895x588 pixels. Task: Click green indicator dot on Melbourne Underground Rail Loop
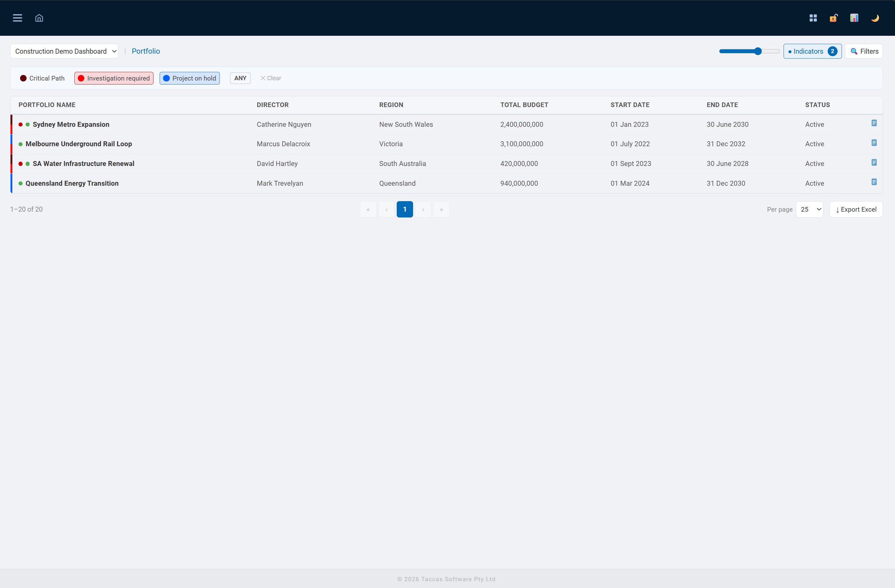tap(20, 144)
